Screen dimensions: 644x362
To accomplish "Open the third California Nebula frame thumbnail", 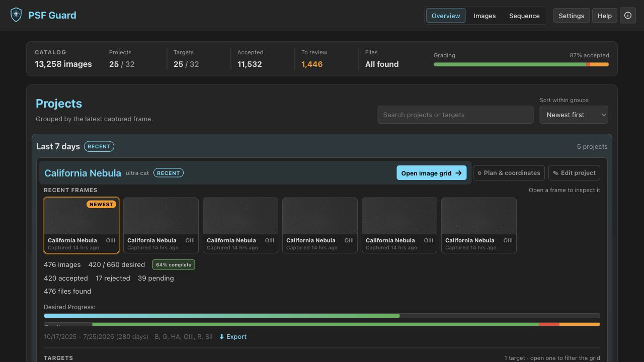I will pyautogui.click(x=240, y=225).
